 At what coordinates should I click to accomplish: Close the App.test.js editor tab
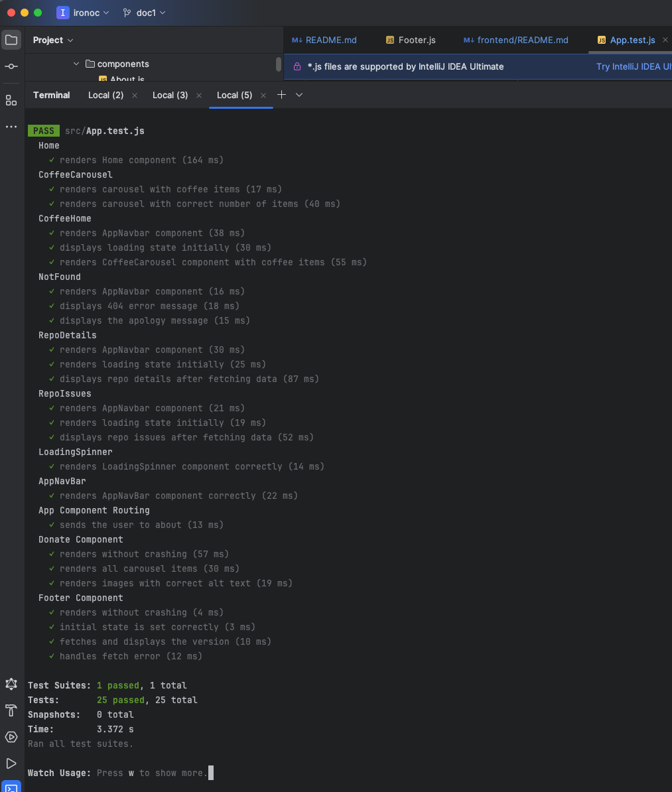pyautogui.click(x=665, y=40)
